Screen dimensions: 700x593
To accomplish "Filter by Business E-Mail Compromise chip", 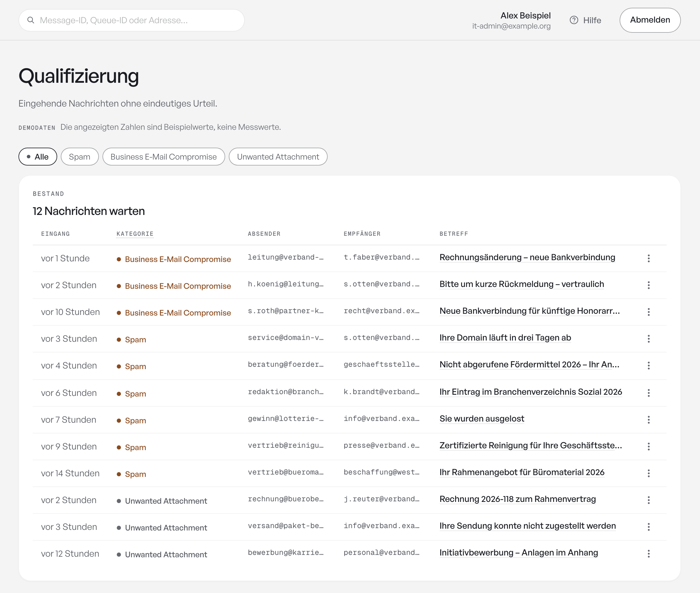I will [x=164, y=157].
